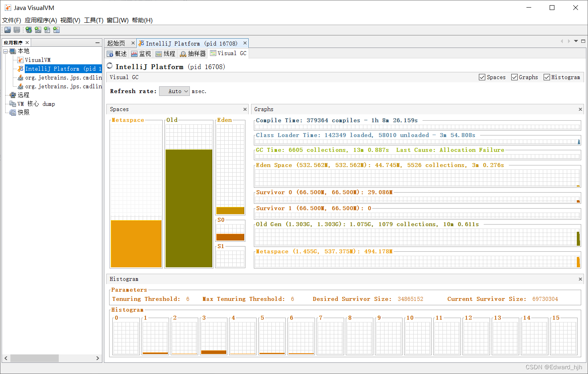Close the 应用程序 applications panel
Screen dimensions: 588x374
(27, 43)
